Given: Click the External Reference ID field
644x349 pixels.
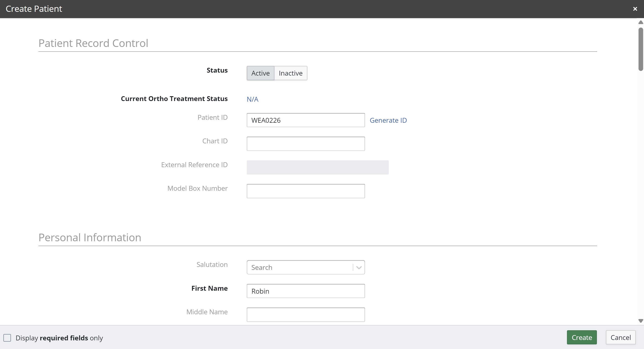Looking at the screenshot, I should (x=317, y=167).
